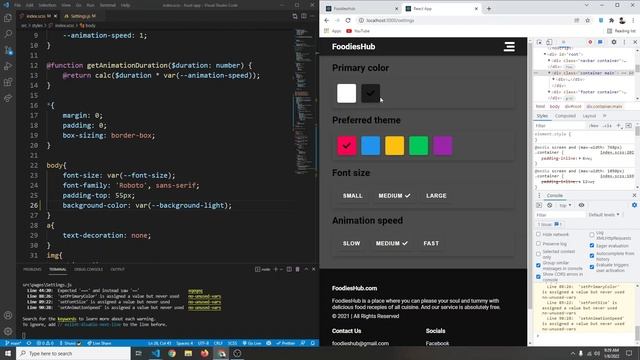Toggle Selected context only checkbox

(x=538, y=254)
